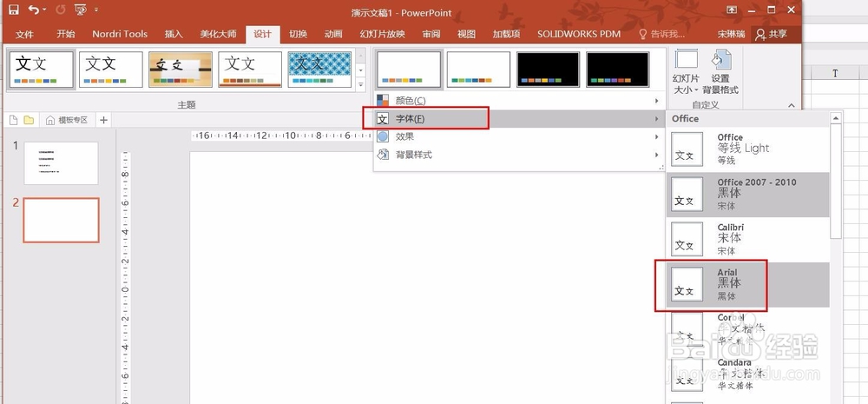The height and width of the screenshot is (404, 868).
Task: Select the second black variant thumbnail
Action: point(618,70)
